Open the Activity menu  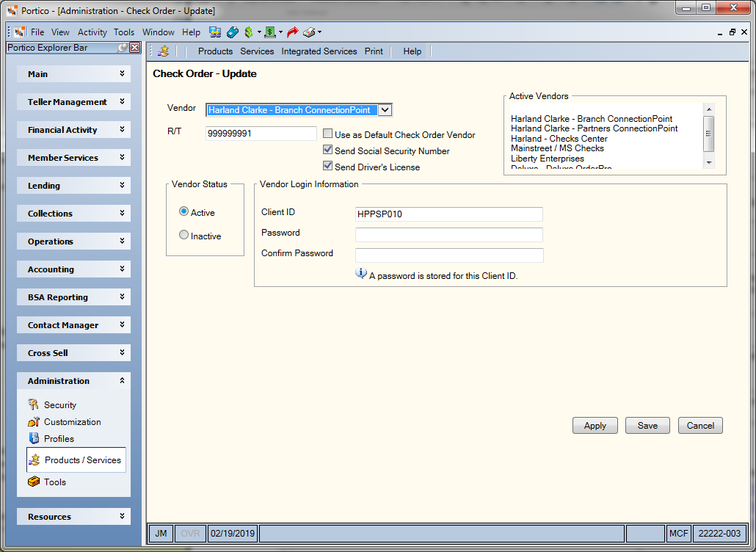coord(92,32)
